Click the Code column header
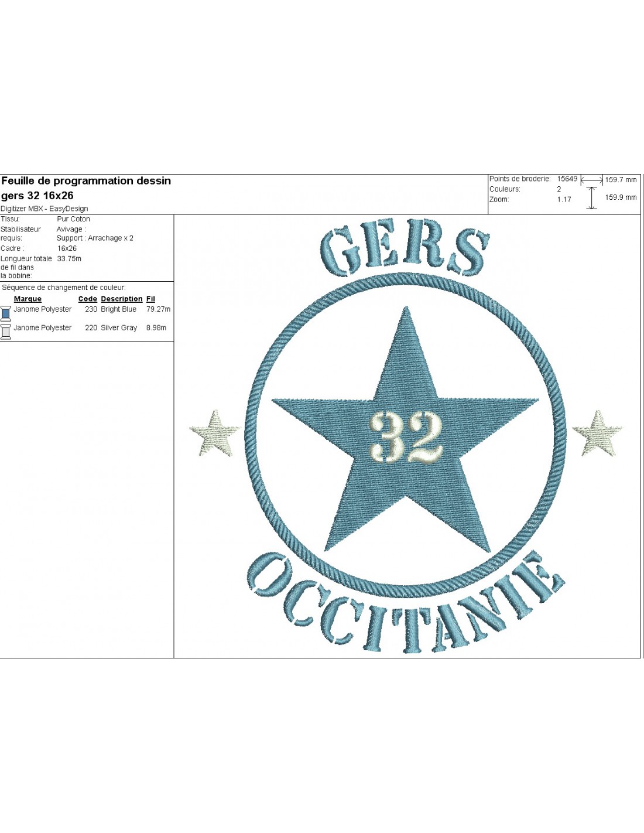The height and width of the screenshot is (833, 644). point(87,299)
